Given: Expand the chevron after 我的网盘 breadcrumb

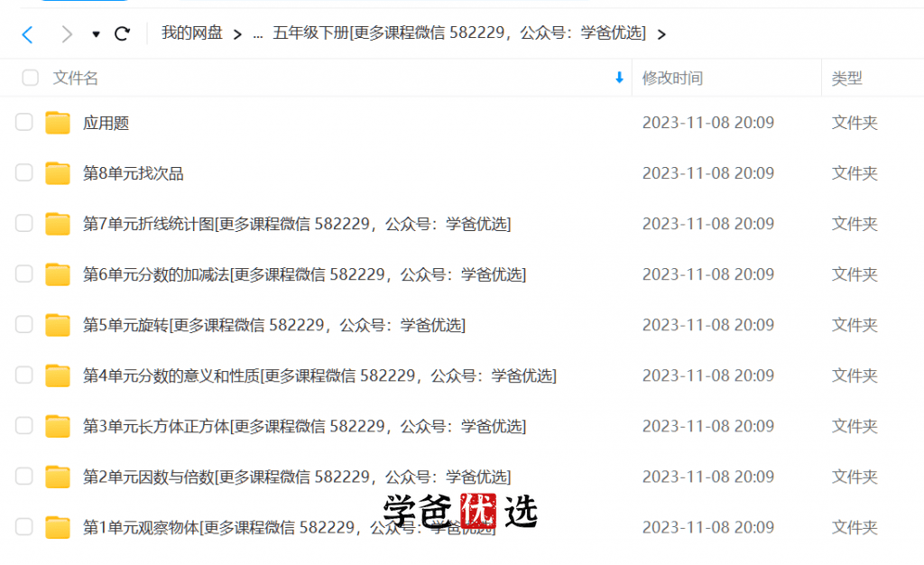Looking at the screenshot, I should point(237,34).
